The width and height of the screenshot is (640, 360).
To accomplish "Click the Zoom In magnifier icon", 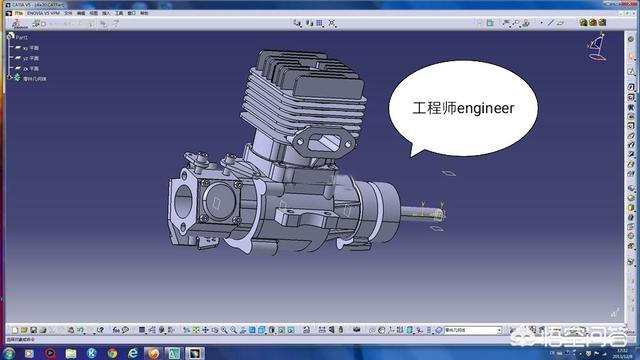I will tap(224, 330).
